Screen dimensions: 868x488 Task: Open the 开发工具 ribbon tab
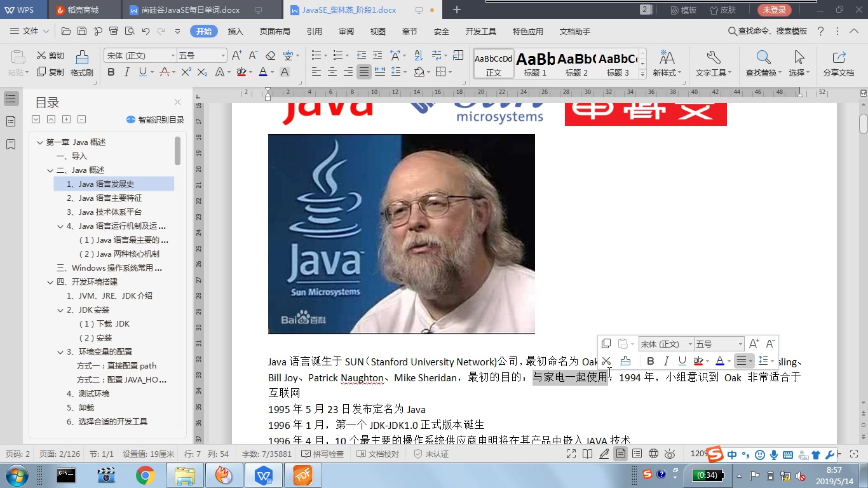point(480,31)
